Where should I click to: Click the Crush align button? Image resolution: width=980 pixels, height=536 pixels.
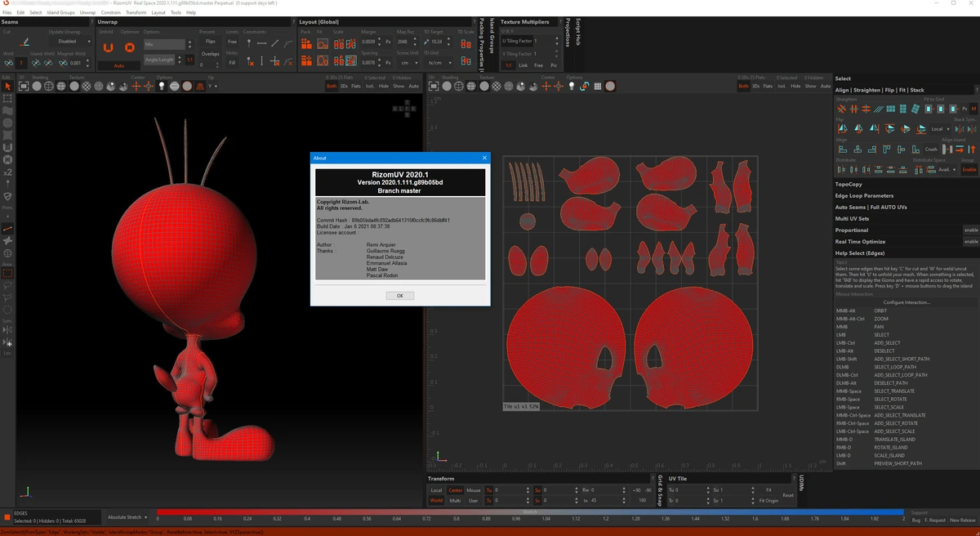tap(932, 150)
